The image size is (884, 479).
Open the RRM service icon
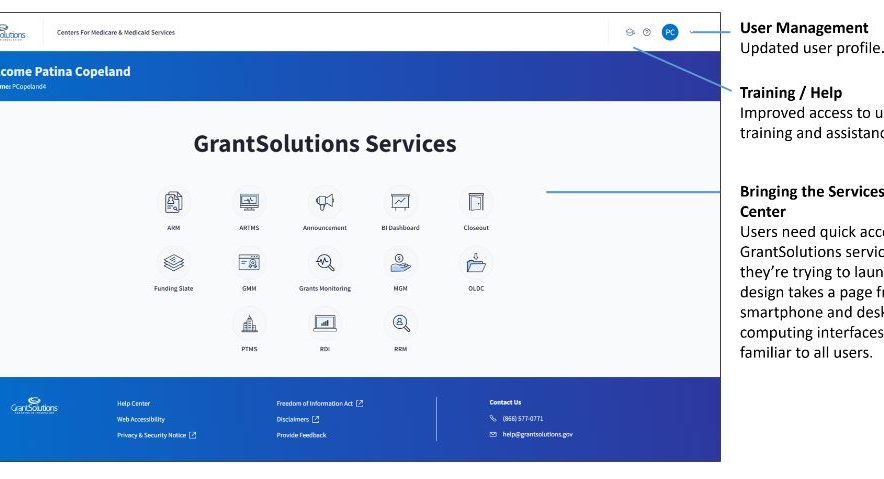click(x=400, y=323)
